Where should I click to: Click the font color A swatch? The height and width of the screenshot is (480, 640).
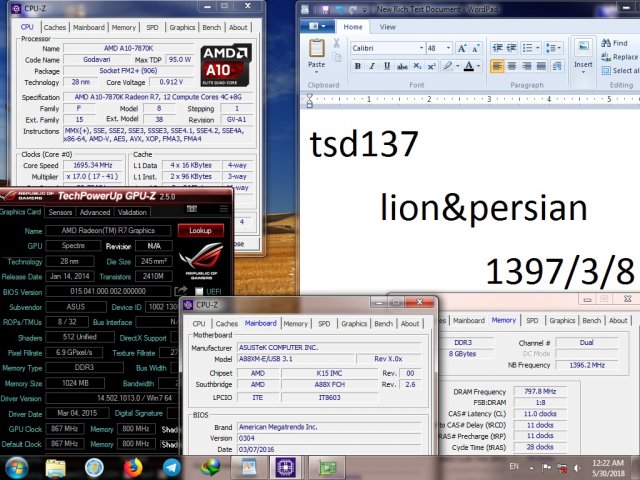coord(469,66)
